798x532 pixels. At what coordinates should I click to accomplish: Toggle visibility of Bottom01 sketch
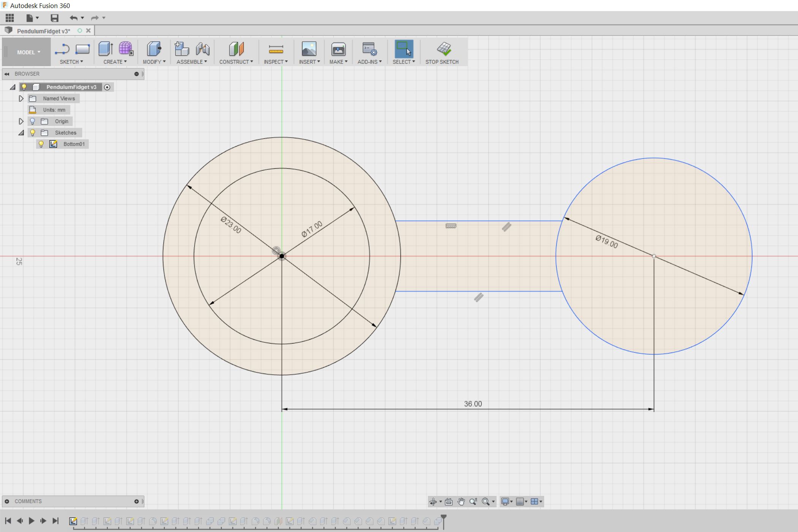coord(41,144)
